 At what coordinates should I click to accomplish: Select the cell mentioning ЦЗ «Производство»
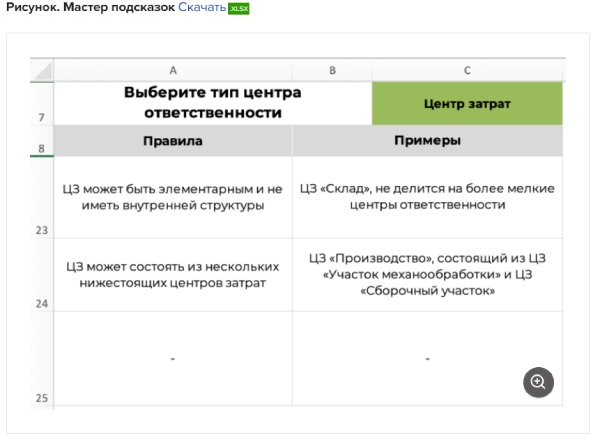427,275
